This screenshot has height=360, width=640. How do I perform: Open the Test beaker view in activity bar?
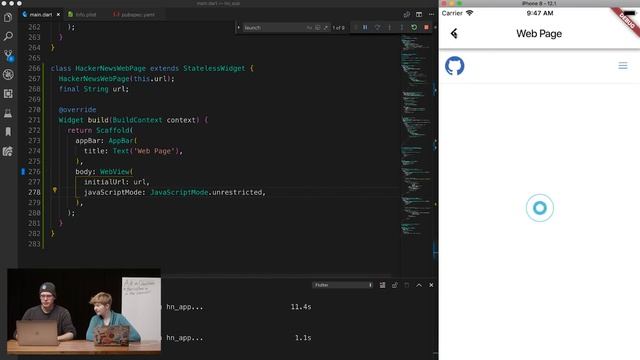click(8, 113)
